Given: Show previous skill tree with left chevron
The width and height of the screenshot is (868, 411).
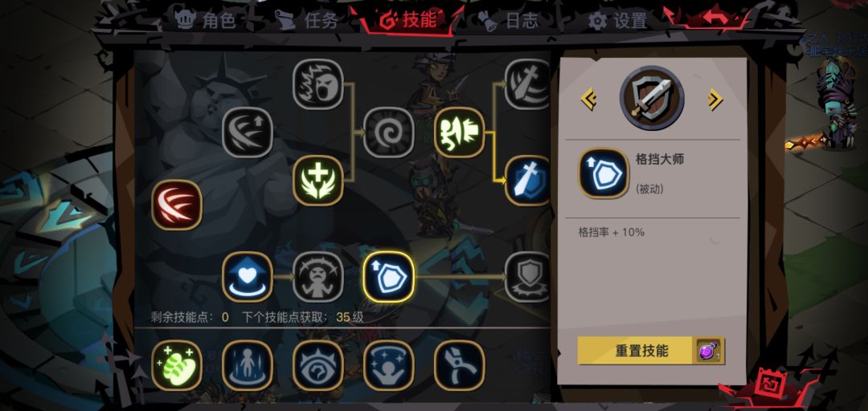Looking at the screenshot, I should [588, 100].
